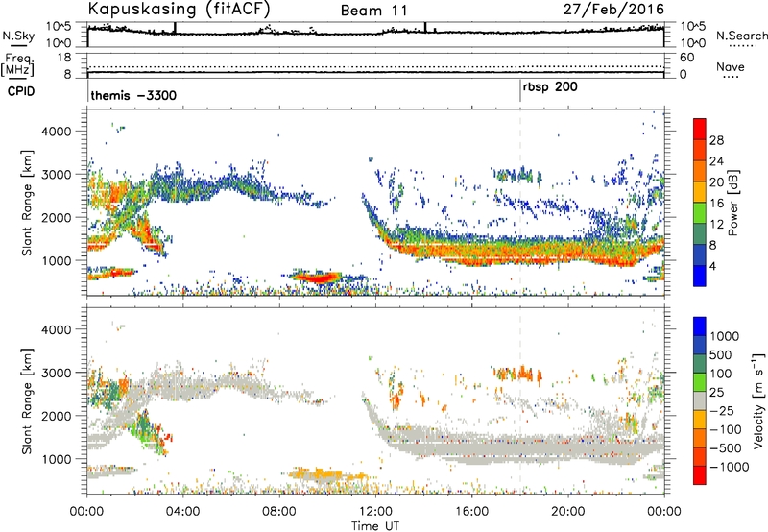Viewport: 768px width, 532px height.
Task: Click the 4 label on Power color bar
Action: tap(713, 267)
